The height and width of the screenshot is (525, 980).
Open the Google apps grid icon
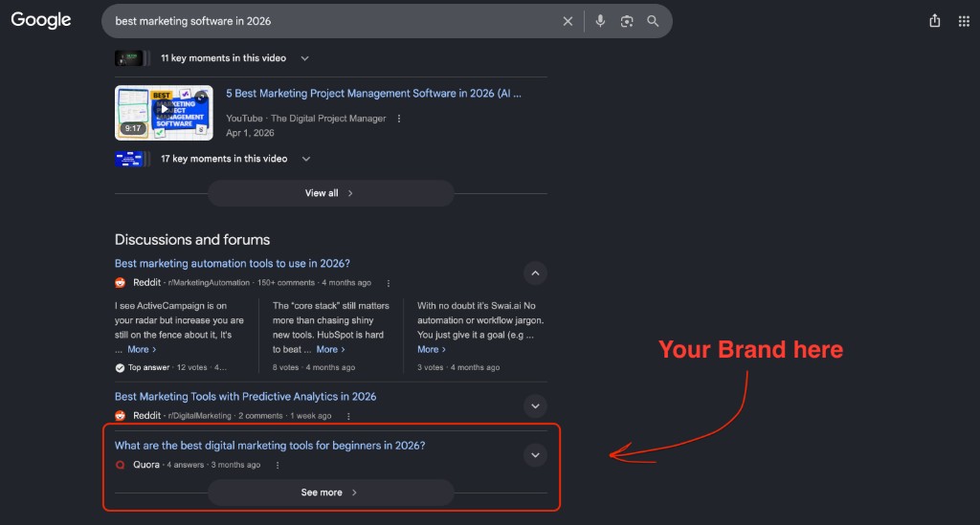(x=964, y=21)
